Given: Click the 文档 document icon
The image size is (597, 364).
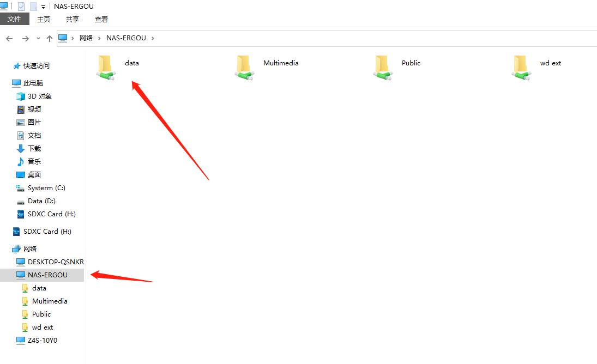Looking at the screenshot, I should (x=21, y=135).
